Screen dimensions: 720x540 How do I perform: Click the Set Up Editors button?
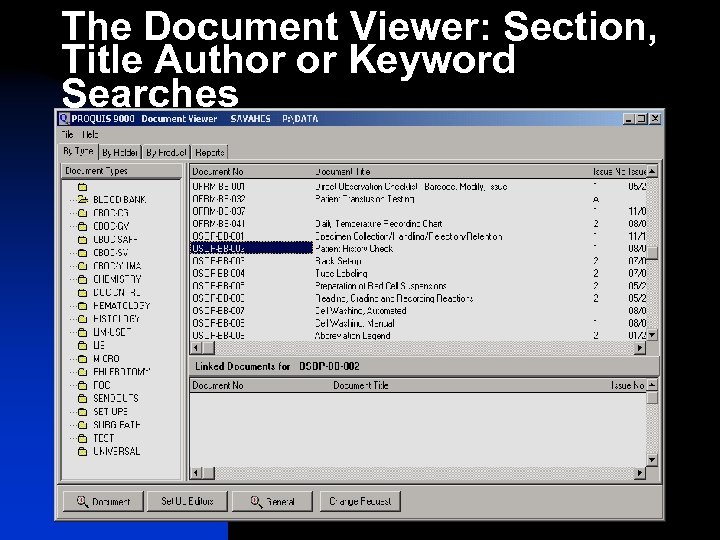point(187,501)
